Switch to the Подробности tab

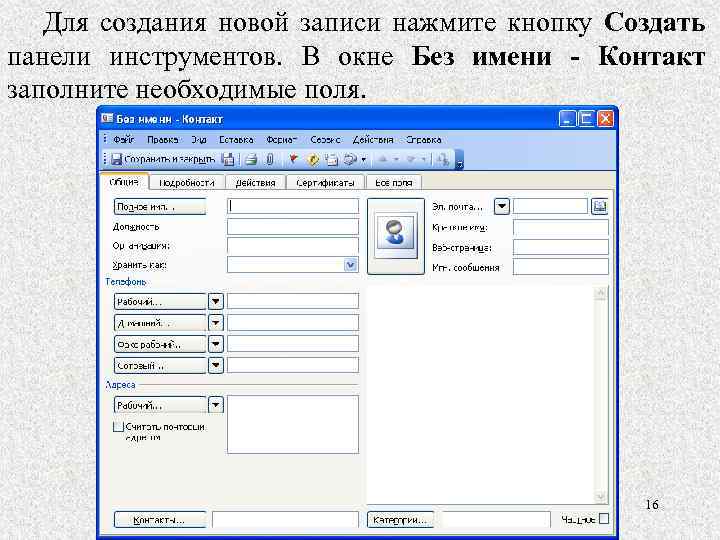click(187, 182)
